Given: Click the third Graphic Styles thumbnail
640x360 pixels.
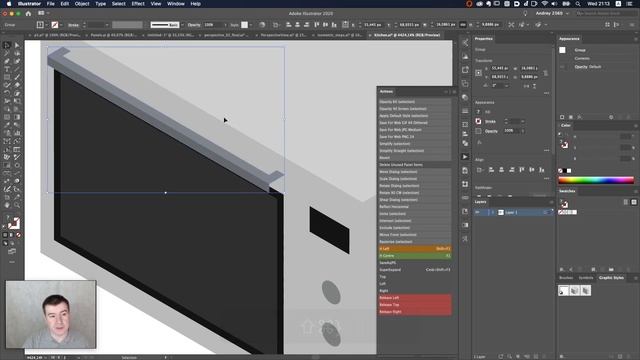Looking at the screenshot, I should coord(586,290).
